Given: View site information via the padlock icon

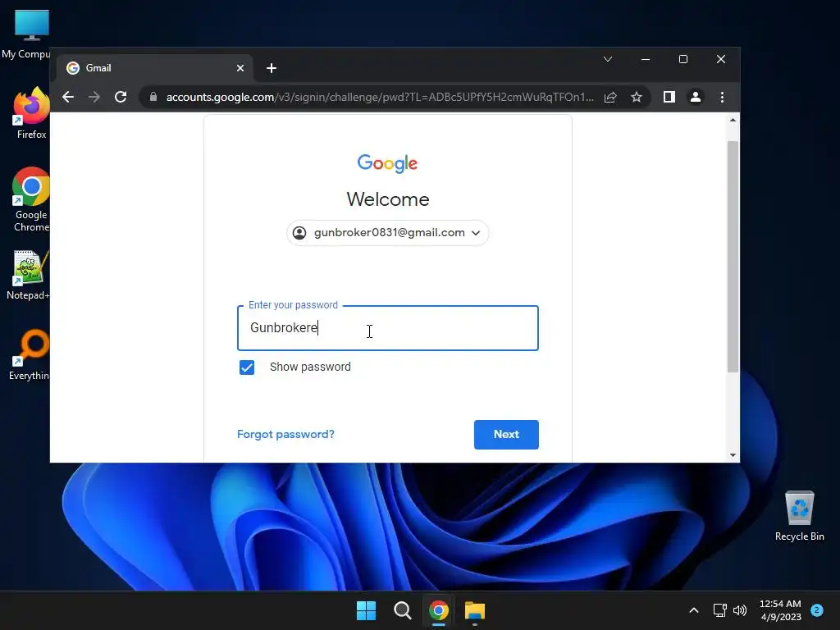Looking at the screenshot, I should [153, 97].
